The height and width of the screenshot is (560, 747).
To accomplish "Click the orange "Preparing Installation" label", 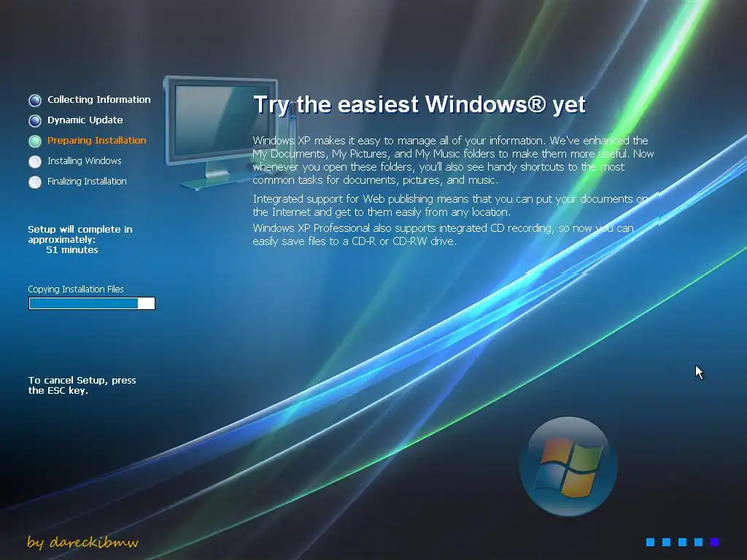I will click(97, 141).
